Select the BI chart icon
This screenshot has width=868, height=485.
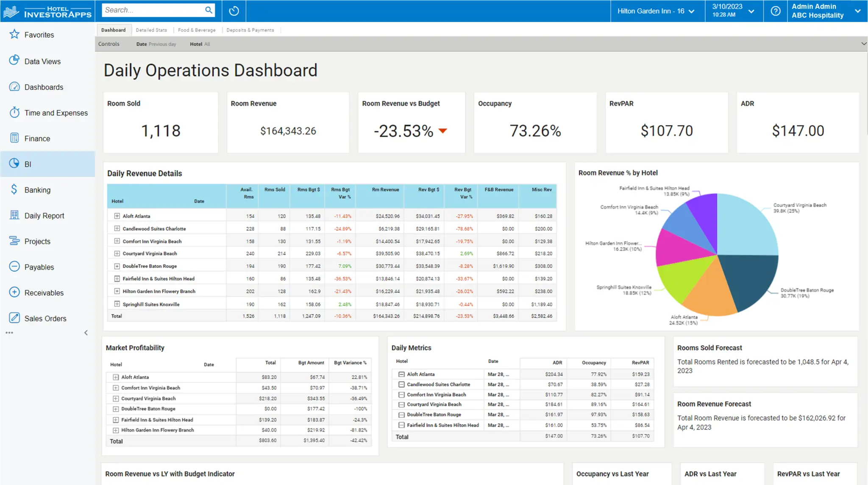[14, 164]
